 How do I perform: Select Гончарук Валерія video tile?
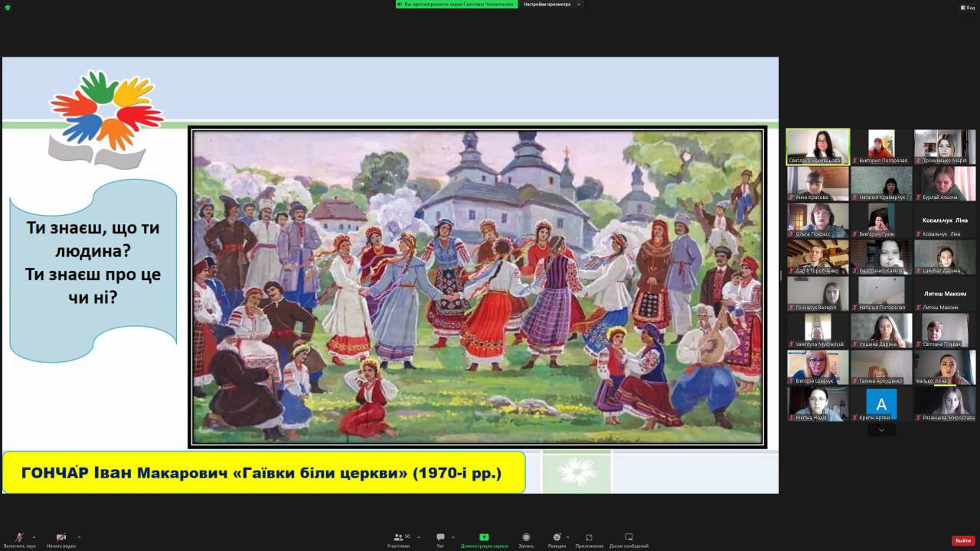tap(818, 294)
